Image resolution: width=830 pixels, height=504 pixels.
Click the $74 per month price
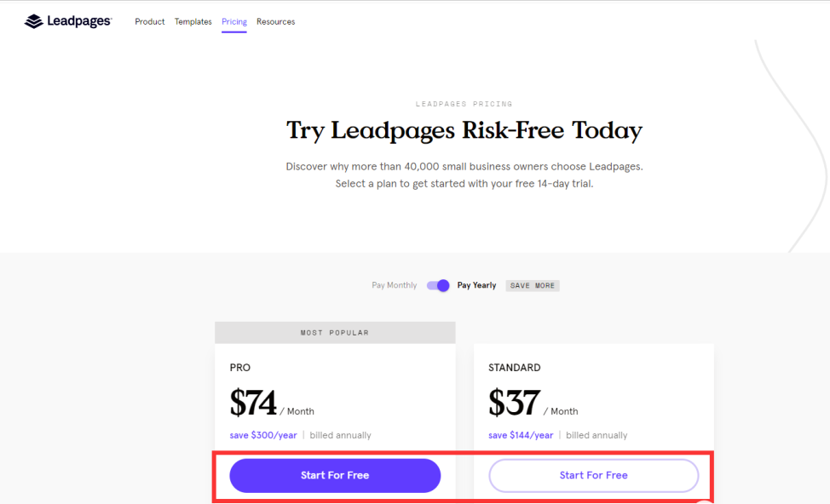pos(253,403)
